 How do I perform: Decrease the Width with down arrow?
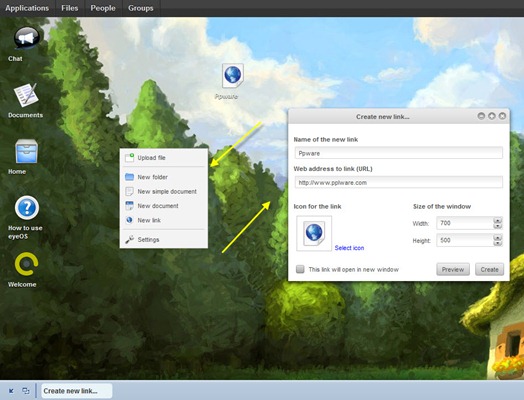[498, 226]
